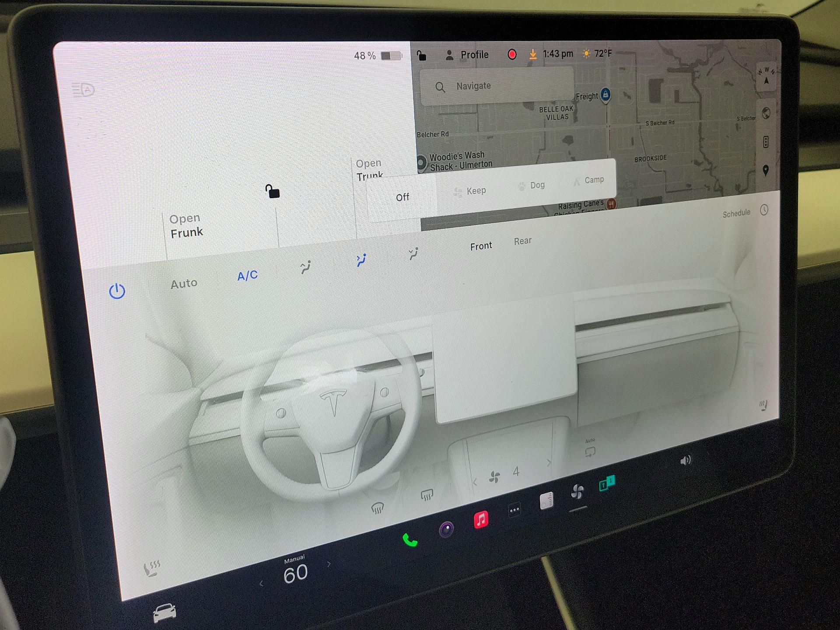
Task: Lower temperature with left chevron
Action: [262, 583]
